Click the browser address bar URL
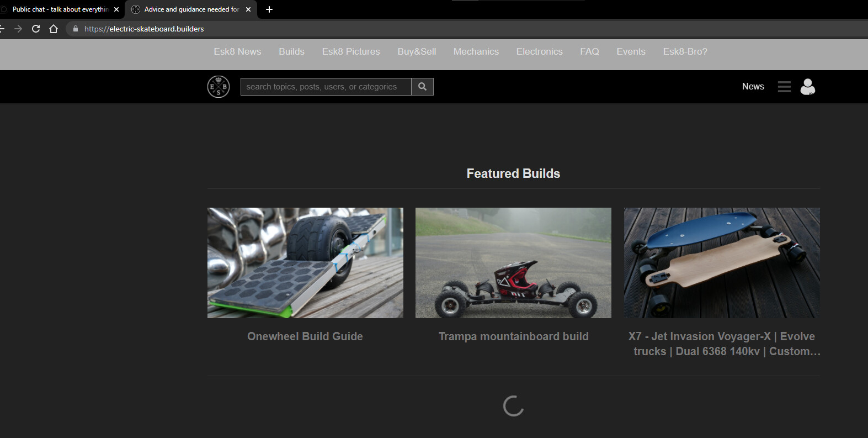 click(144, 29)
